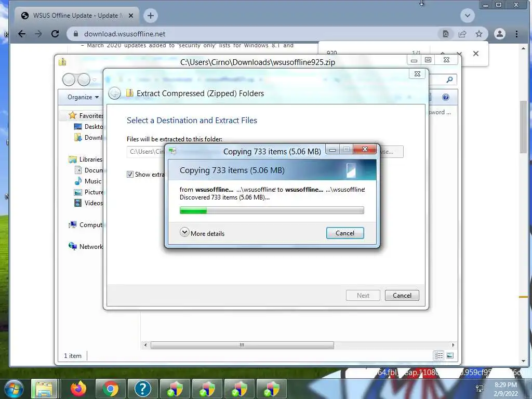Open Documents library in sidebar
Screen dimensions: 532x399
pos(89,170)
